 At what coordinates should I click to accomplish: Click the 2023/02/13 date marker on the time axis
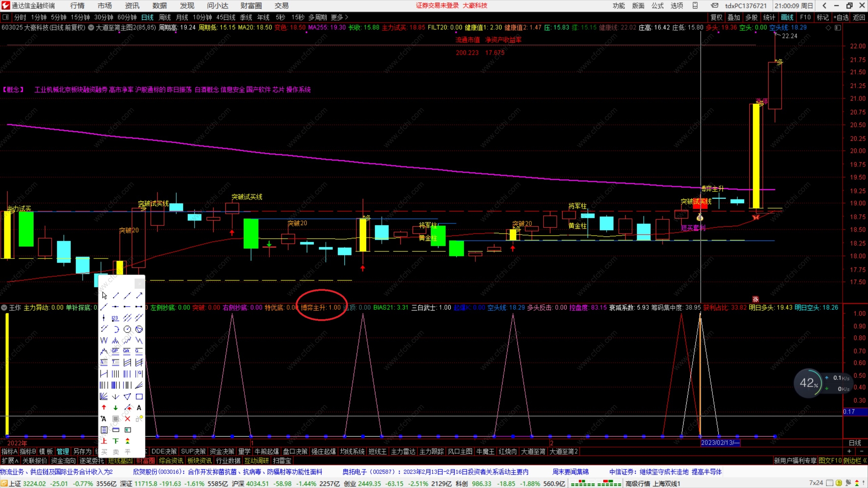[x=719, y=443]
